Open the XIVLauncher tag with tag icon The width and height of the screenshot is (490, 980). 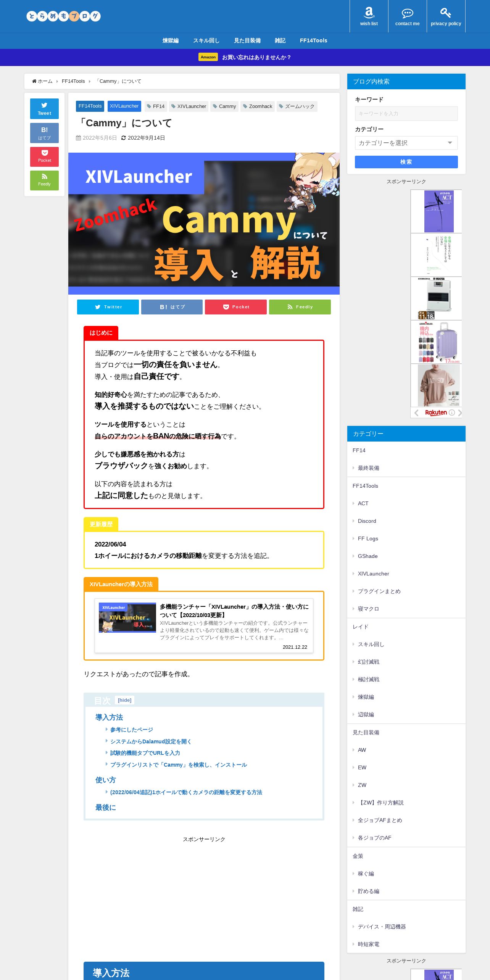189,106
